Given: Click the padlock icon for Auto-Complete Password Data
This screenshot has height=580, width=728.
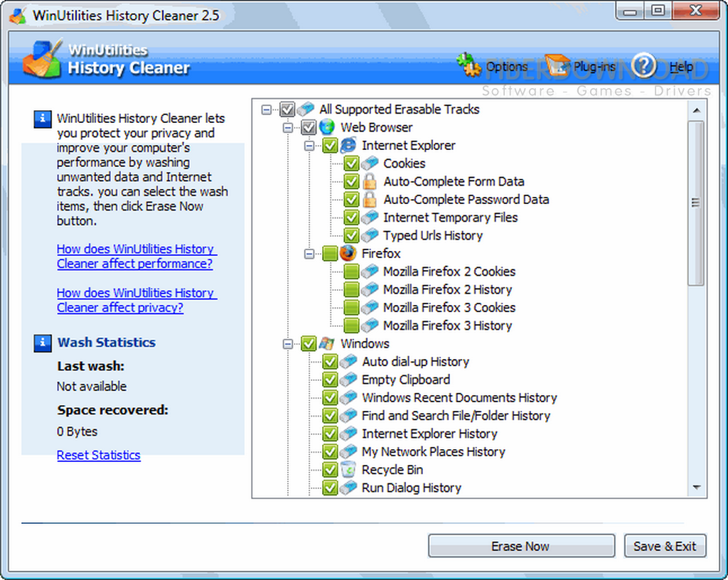Looking at the screenshot, I should [x=370, y=200].
